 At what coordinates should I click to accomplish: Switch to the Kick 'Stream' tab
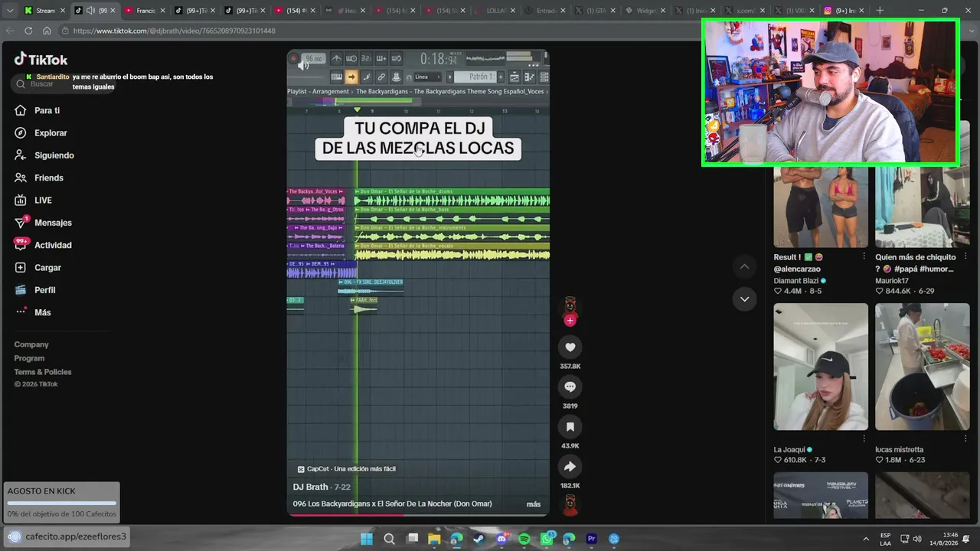44,11
